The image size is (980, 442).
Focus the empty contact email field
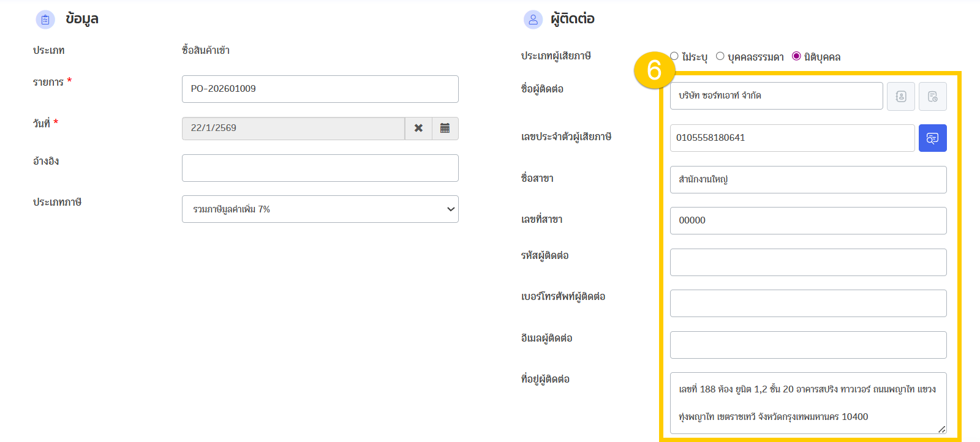tap(808, 345)
